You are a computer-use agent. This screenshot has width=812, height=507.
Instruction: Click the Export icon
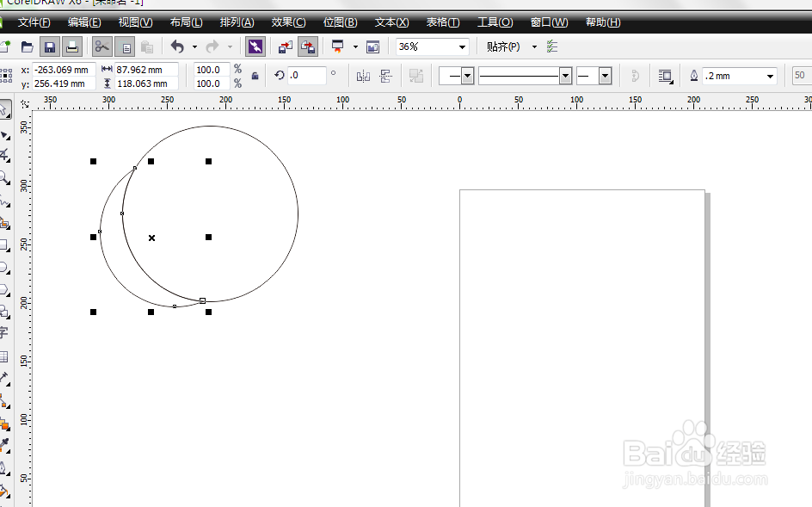point(308,47)
